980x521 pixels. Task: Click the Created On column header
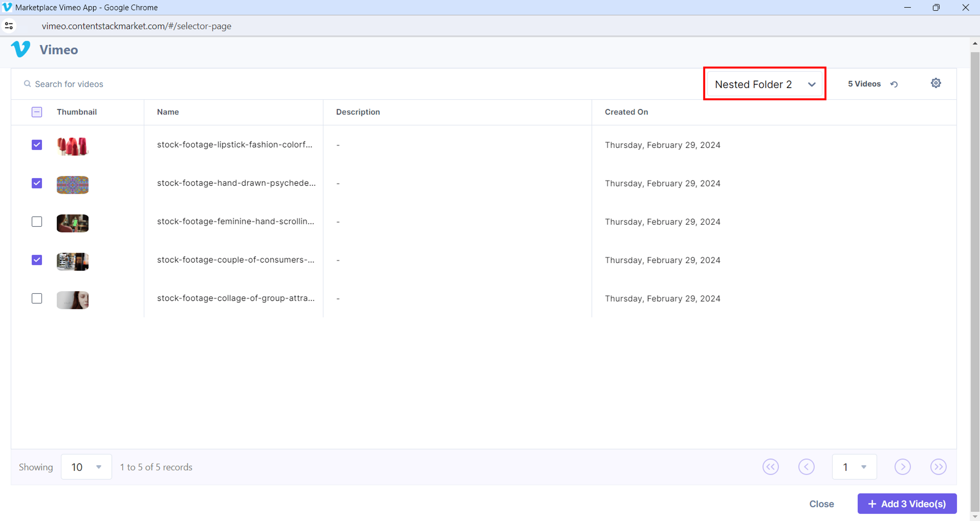click(627, 112)
